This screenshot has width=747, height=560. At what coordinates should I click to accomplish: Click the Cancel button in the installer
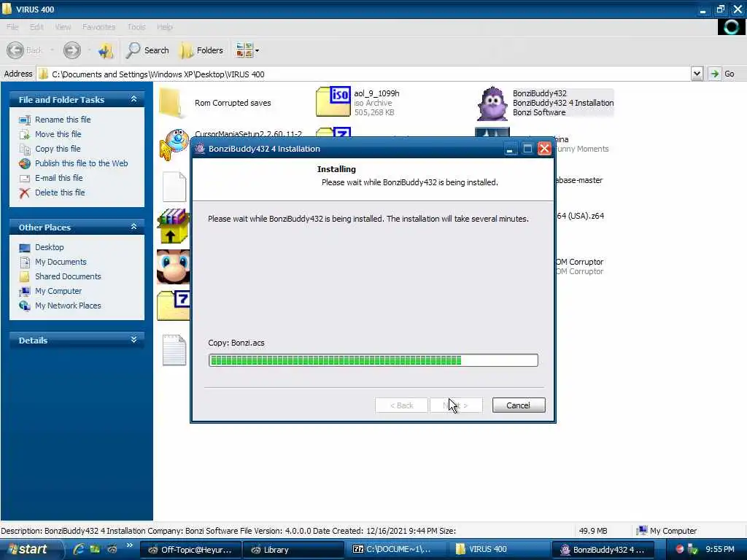(519, 405)
